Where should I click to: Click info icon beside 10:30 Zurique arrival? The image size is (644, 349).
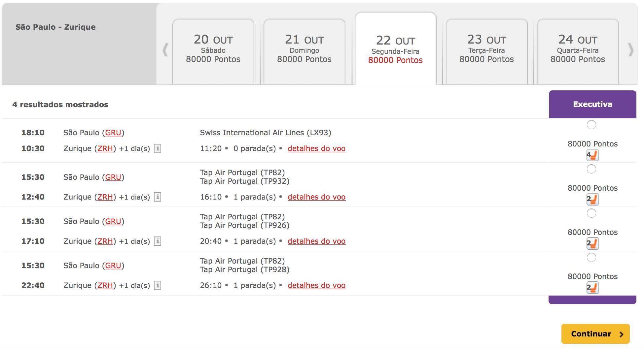tap(158, 148)
